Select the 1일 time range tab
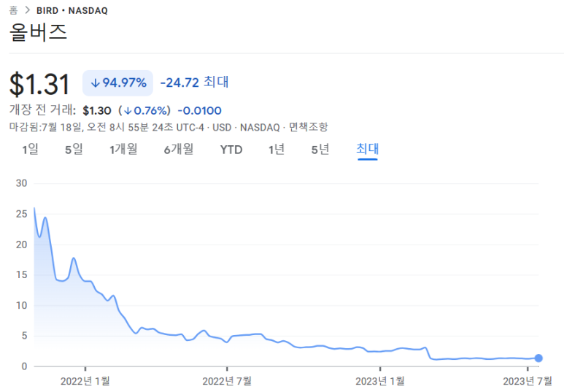Viewport: 564px width, 392px height. tap(30, 149)
